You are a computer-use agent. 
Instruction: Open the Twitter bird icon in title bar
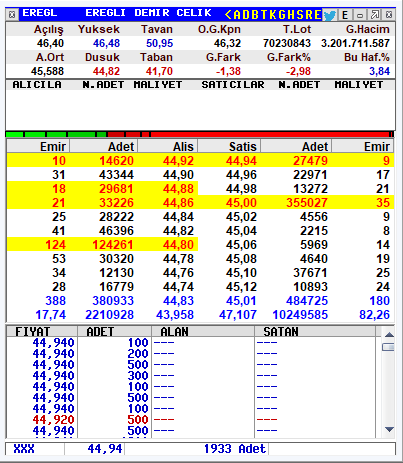click(329, 15)
